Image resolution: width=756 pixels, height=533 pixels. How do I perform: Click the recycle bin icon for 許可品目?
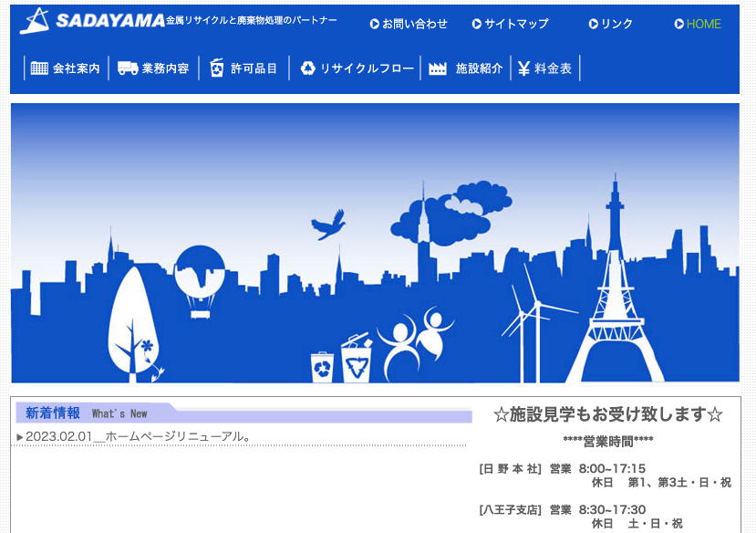(x=216, y=68)
